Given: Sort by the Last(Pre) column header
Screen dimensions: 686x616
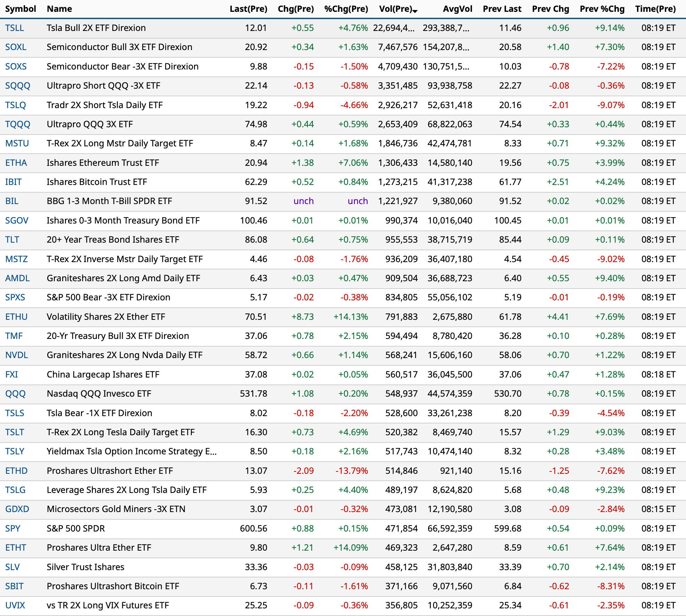Looking at the screenshot, I should tap(248, 9).
